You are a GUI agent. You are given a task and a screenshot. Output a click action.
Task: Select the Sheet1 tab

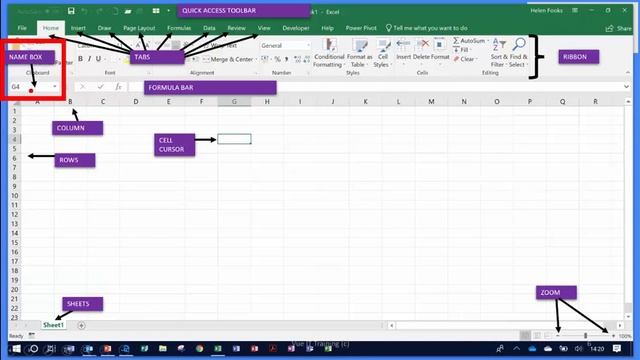click(x=53, y=325)
